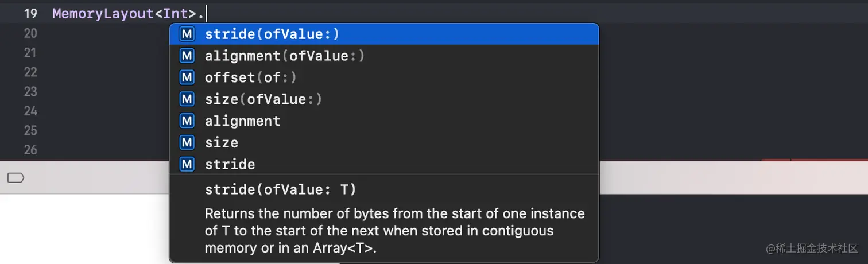
Task: Click the M icon beside alignment(ofValue:)
Action: 187,56
